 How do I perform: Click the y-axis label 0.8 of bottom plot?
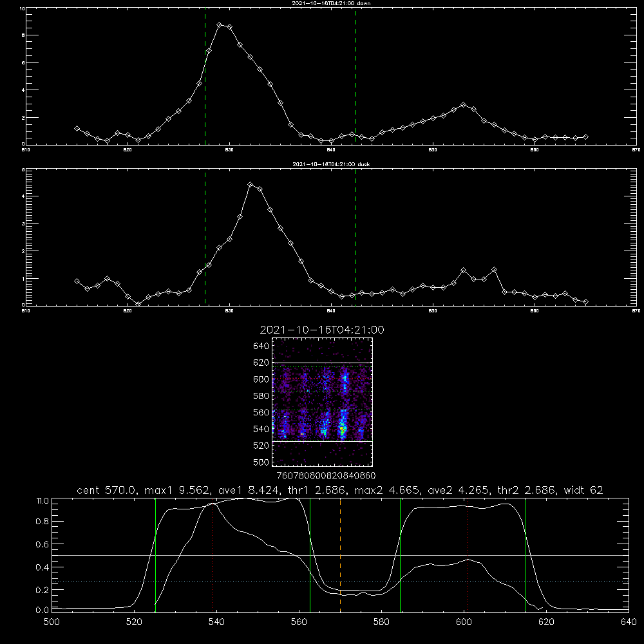click(42, 522)
